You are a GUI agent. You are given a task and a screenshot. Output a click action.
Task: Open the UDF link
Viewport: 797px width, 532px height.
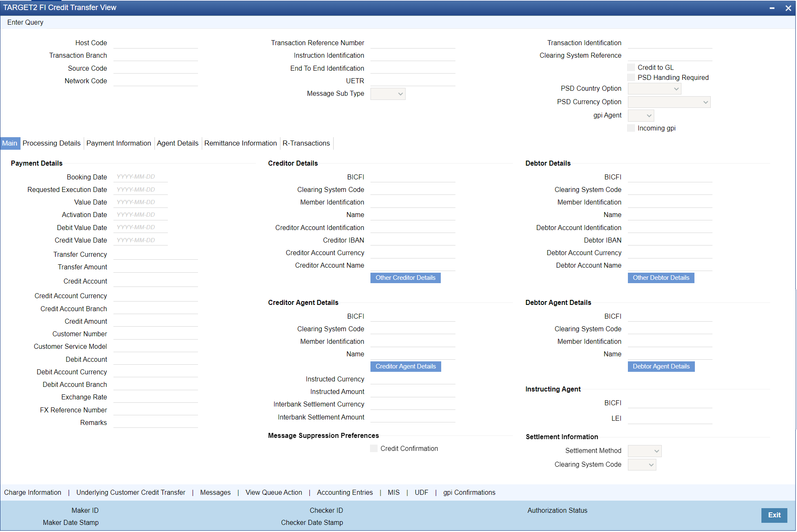tap(422, 493)
